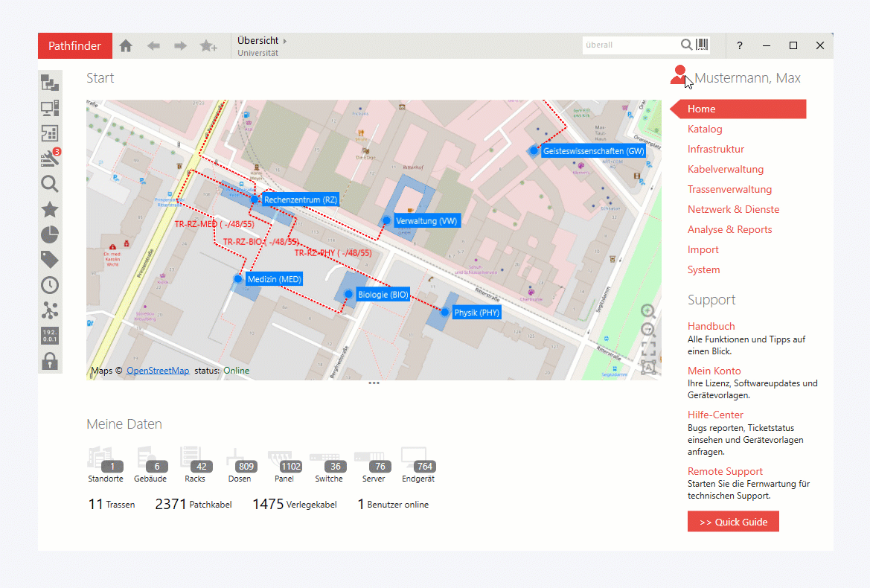This screenshot has width=870, height=588.
Task: Select Netzwerk & Dienste menu item
Action: (x=733, y=209)
